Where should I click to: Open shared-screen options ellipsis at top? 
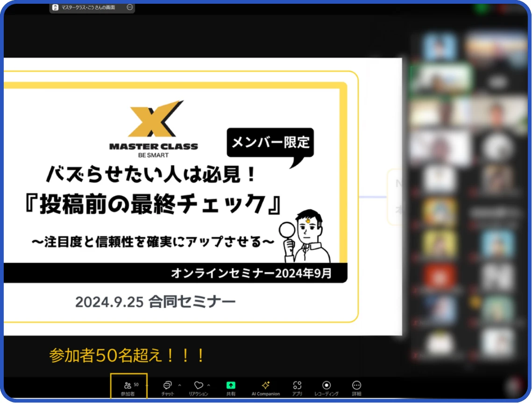(129, 7)
